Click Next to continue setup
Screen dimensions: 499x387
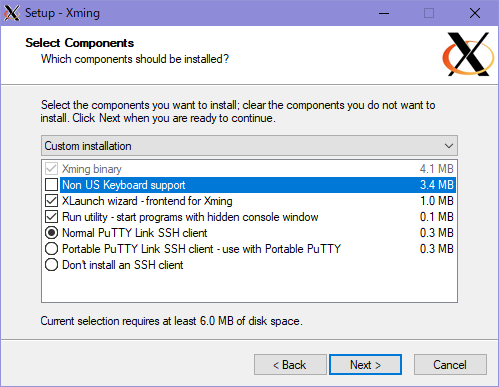click(365, 365)
